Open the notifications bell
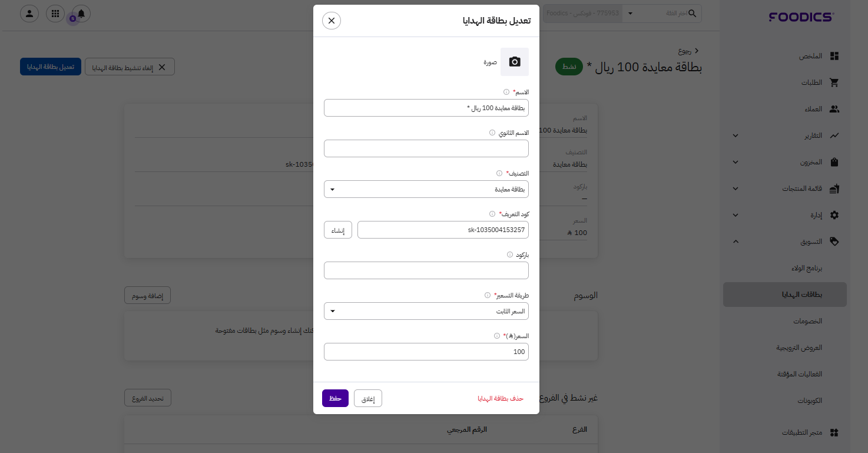Screen dimensions: 868x453 coord(81,13)
